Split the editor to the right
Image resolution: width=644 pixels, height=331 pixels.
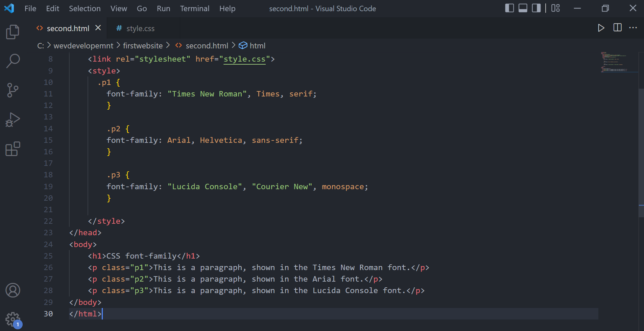click(x=617, y=28)
